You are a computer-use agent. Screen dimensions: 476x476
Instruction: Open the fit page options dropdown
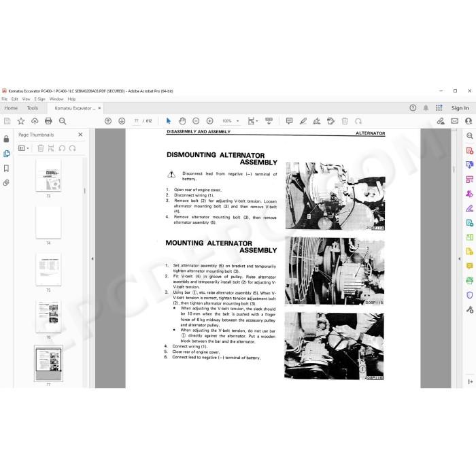252,121
